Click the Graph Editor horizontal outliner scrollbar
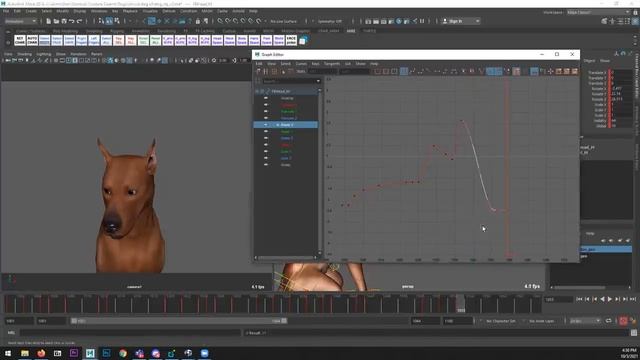This screenshot has width=640, height=360. coord(286,258)
